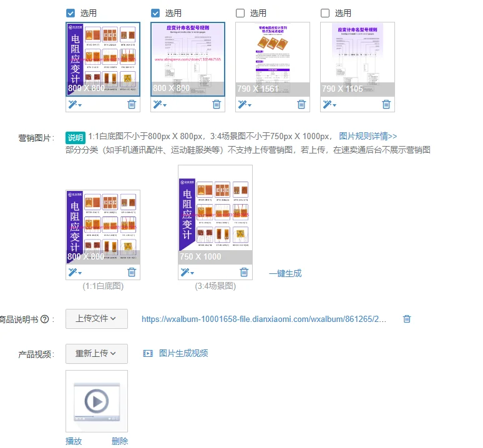483x448 pixels.
Task: Open edit wand menu under 790 X 1105 image
Action: [329, 105]
